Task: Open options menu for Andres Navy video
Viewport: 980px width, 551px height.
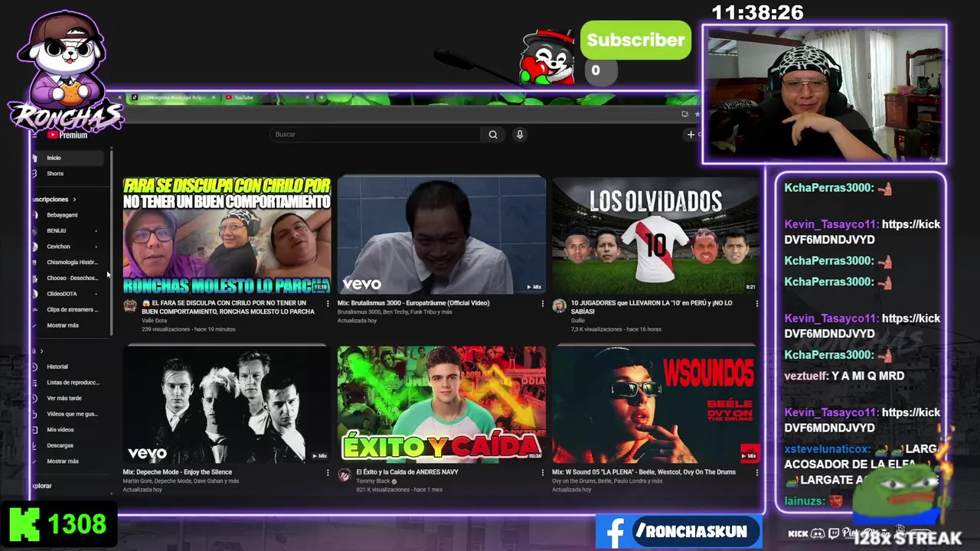Action: coord(543,473)
